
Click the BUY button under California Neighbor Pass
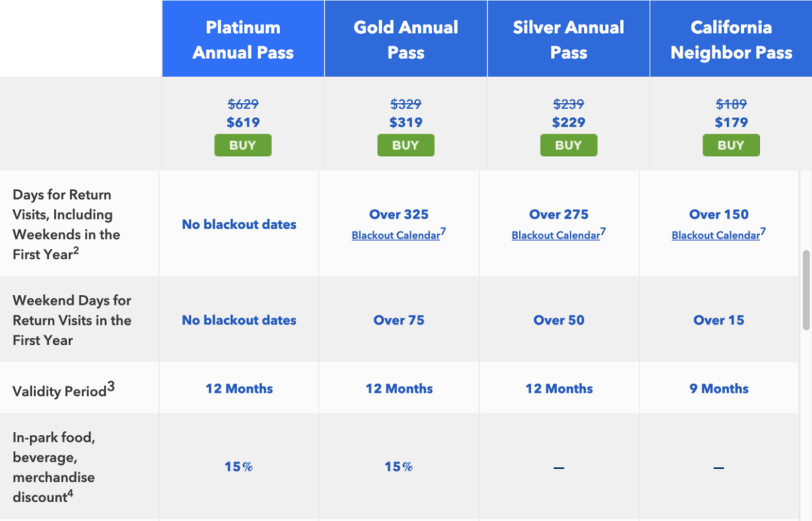pos(731,145)
